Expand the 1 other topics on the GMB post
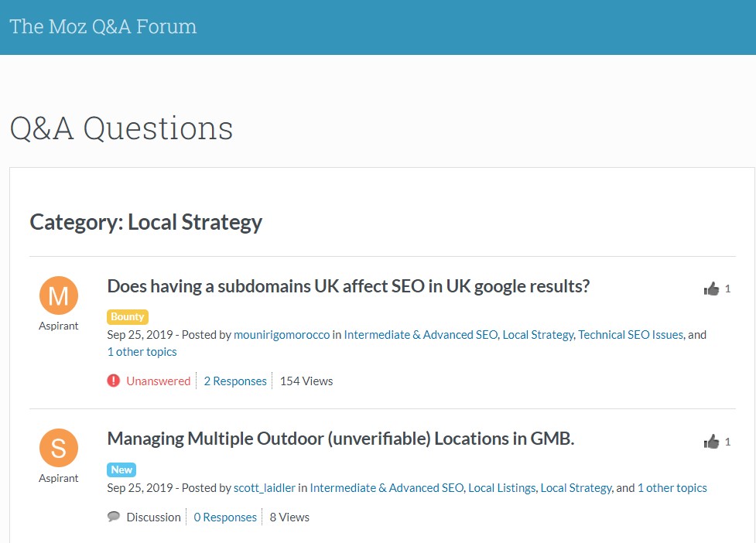Image resolution: width=756 pixels, height=543 pixels. click(672, 487)
